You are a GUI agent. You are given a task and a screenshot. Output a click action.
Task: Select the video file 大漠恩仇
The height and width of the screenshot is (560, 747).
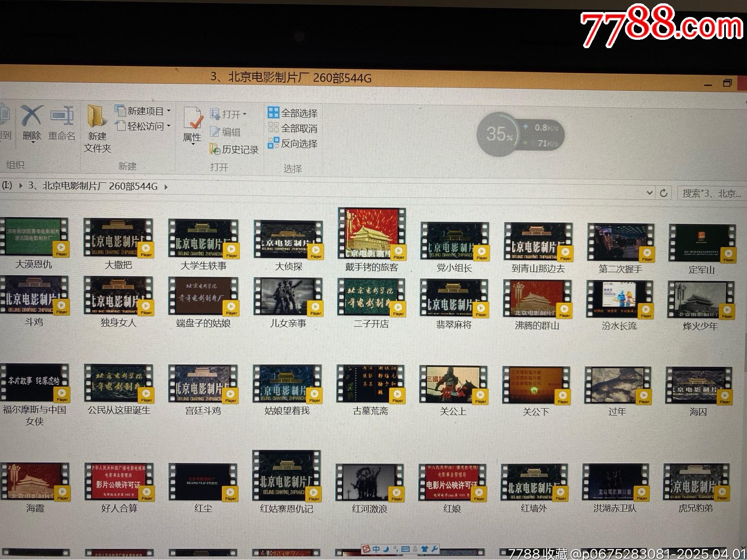pyautogui.click(x=34, y=243)
